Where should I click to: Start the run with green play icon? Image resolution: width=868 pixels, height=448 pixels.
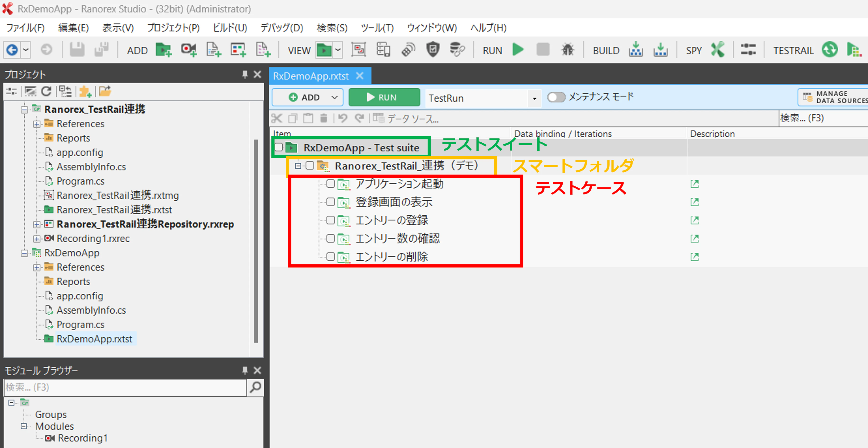pyautogui.click(x=518, y=50)
